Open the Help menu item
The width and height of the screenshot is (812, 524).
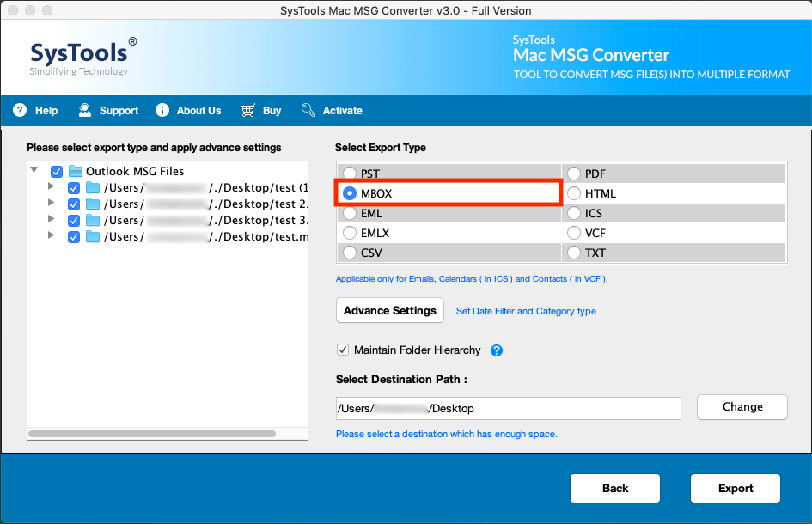46,110
